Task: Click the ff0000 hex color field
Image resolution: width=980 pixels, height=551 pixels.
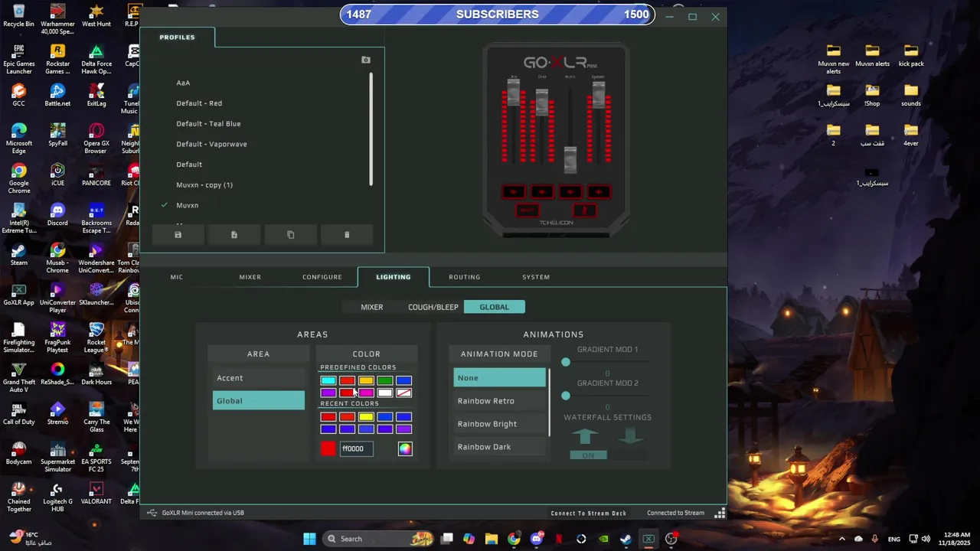Action: point(356,449)
